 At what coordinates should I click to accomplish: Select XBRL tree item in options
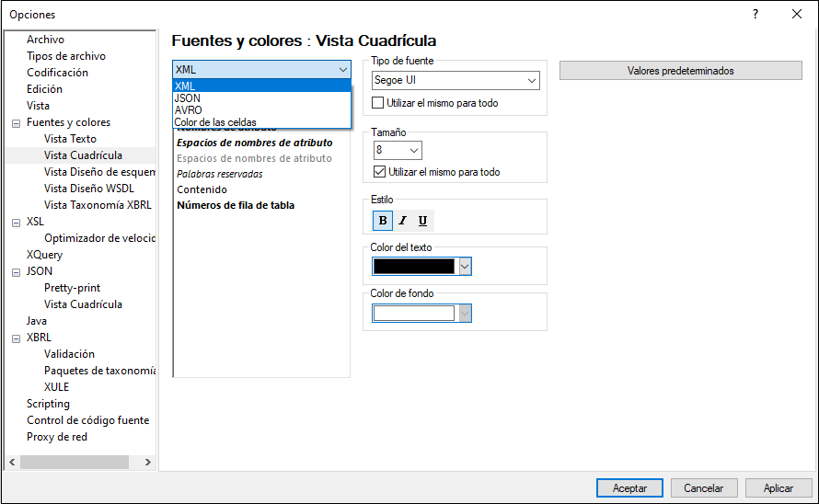39,338
